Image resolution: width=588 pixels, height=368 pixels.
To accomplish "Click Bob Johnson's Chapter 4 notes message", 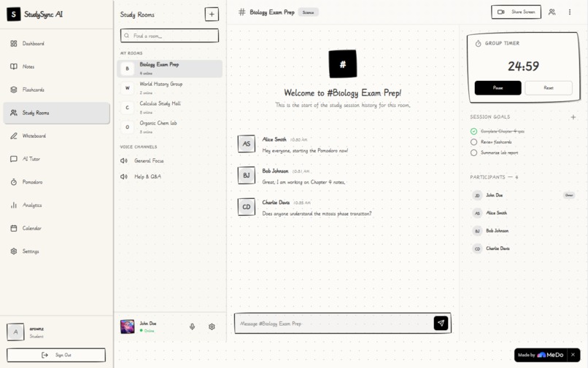I will pos(303,182).
